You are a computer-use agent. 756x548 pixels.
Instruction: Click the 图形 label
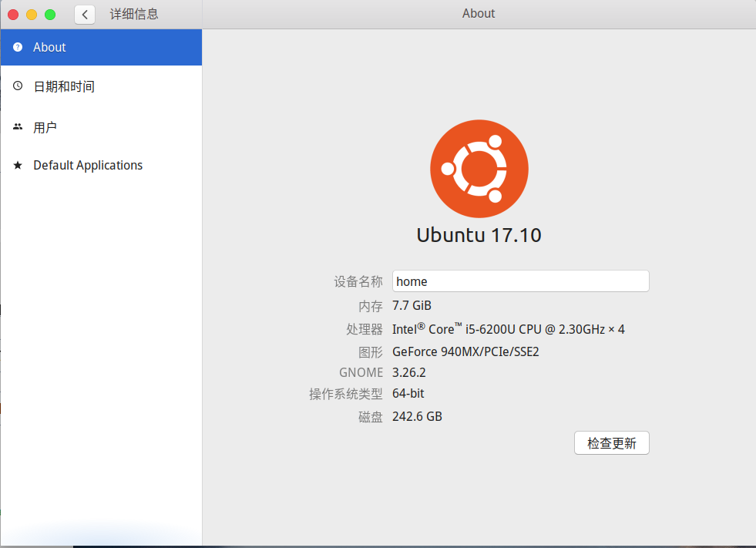(x=370, y=352)
